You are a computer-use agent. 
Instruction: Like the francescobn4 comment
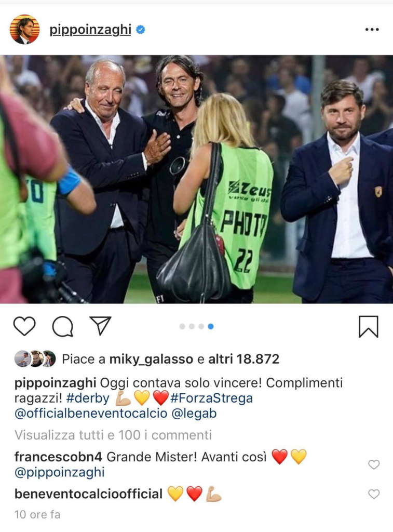[374, 464]
